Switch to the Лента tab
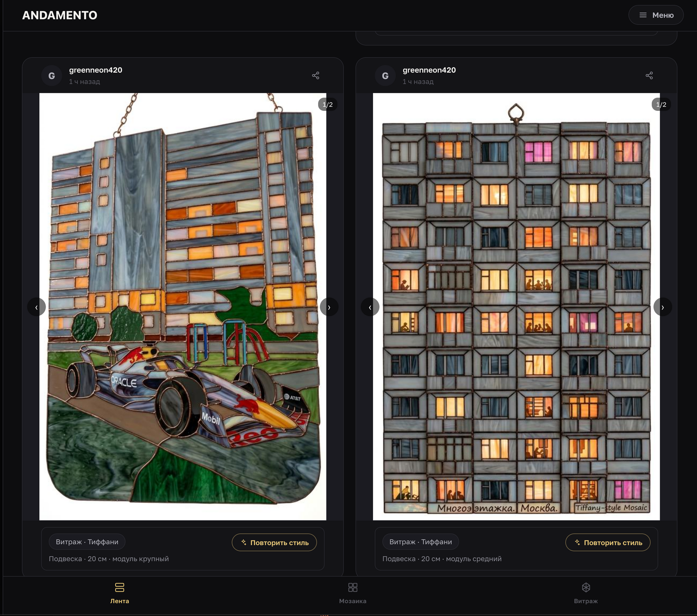Screen dimensions: 697x616 (x=119, y=594)
